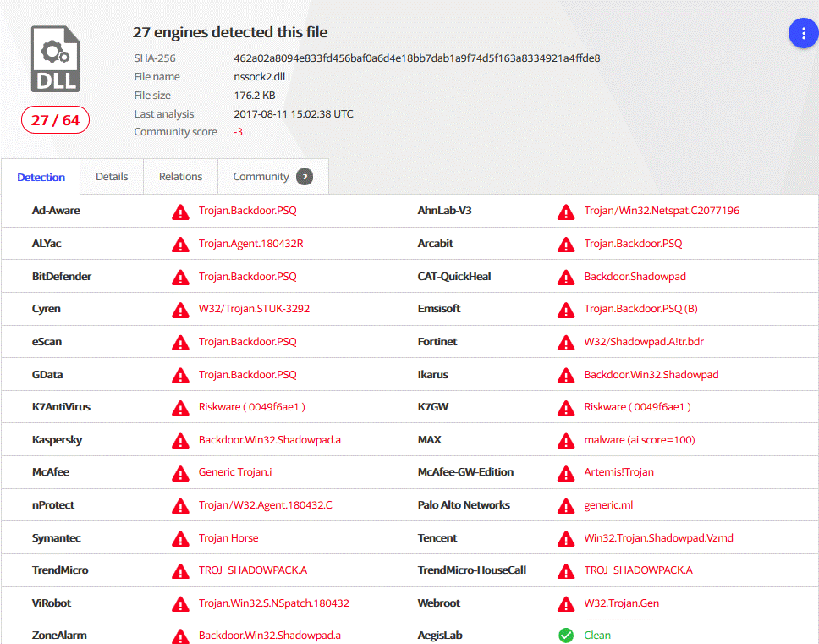This screenshot has width=819, height=644.
Task: Click the TROJ_SHADOWPACK.A result for TrendMicro
Action: [253, 570]
